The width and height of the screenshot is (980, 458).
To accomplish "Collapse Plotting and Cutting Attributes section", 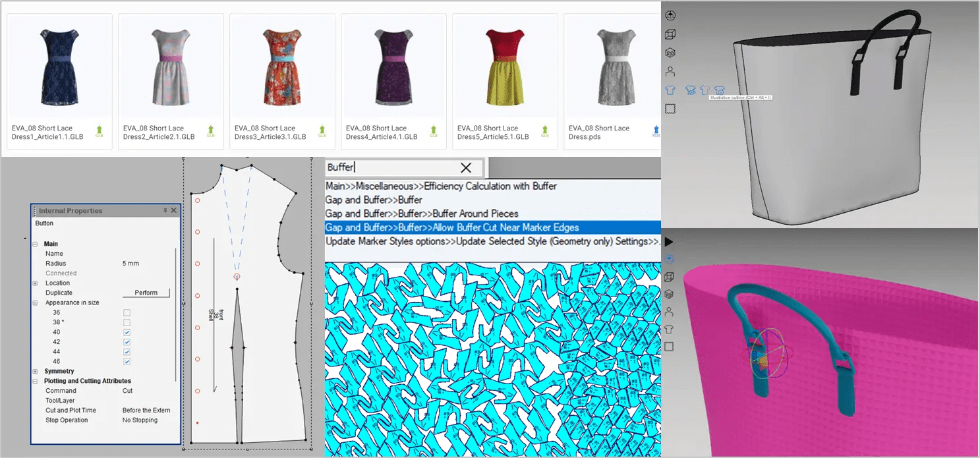I will [36, 381].
